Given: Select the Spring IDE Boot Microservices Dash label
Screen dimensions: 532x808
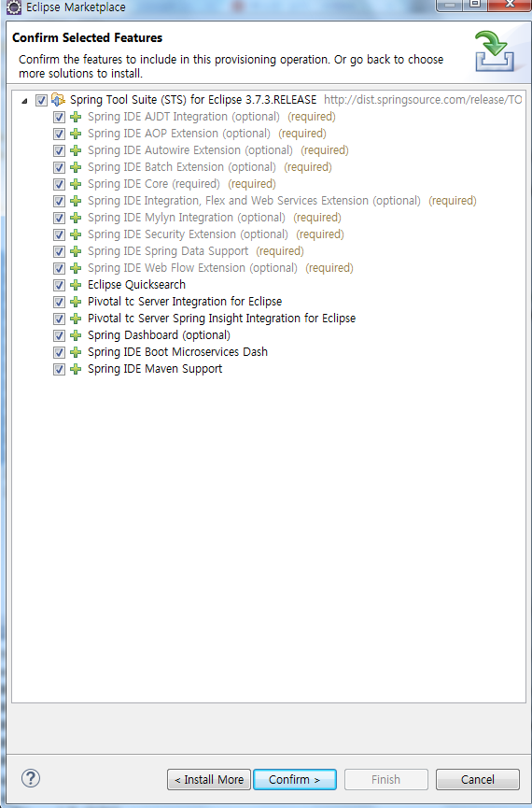Looking at the screenshot, I should pyautogui.click(x=177, y=352).
